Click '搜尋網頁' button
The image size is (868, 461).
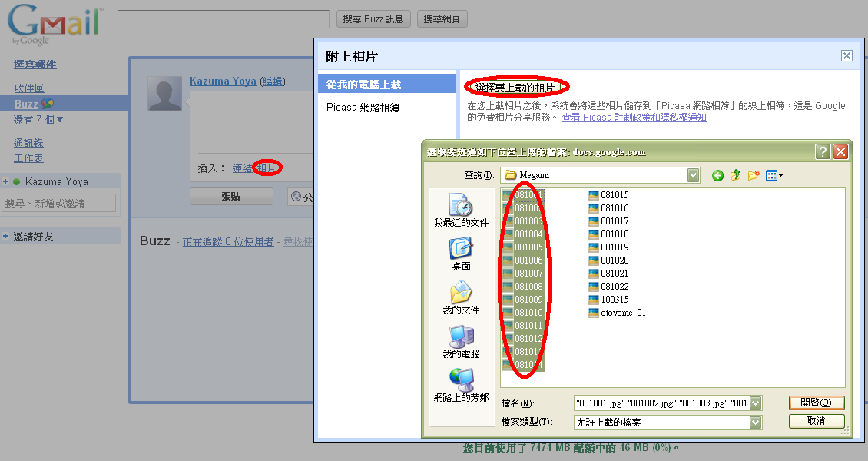[x=442, y=18]
